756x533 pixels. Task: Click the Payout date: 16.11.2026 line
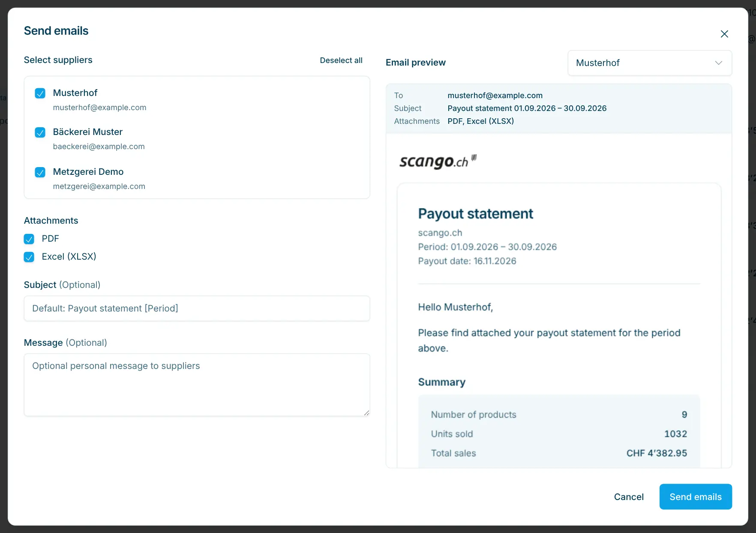point(467,261)
